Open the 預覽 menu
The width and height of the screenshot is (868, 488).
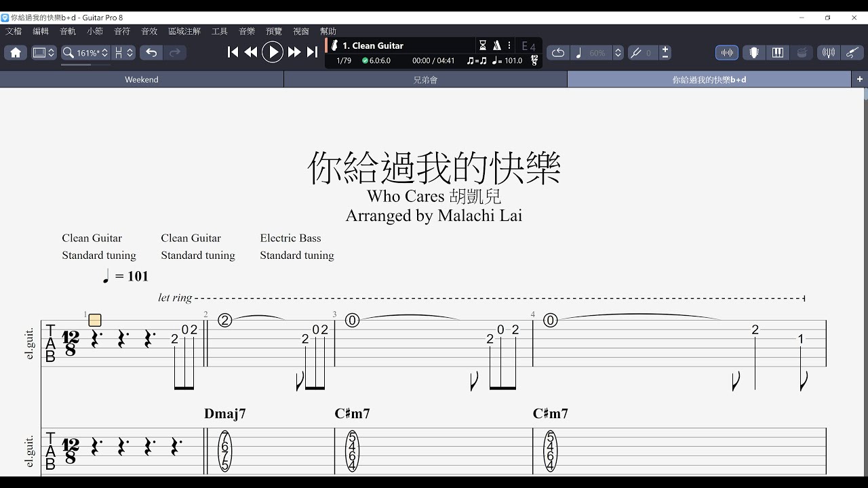(x=274, y=31)
